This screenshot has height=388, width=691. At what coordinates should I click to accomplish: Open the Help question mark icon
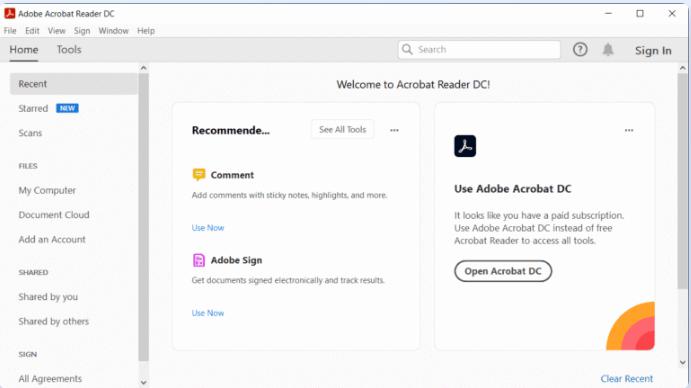pyautogui.click(x=580, y=49)
